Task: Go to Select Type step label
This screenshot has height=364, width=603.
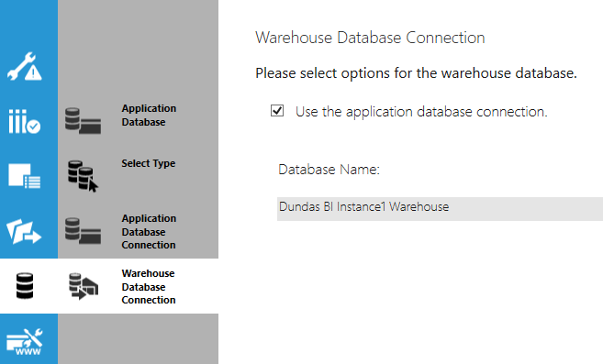Action: coord(149,163)
